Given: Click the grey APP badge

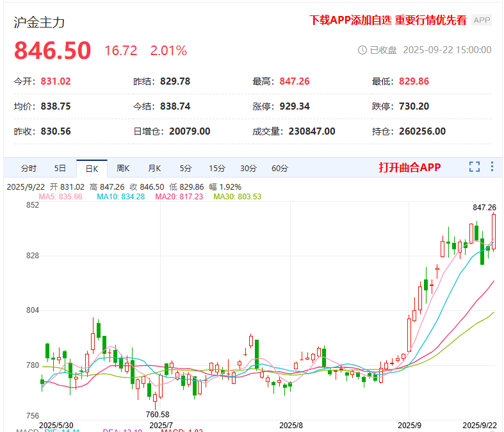Looking at the screenshot, I should [x=482, y=21].
